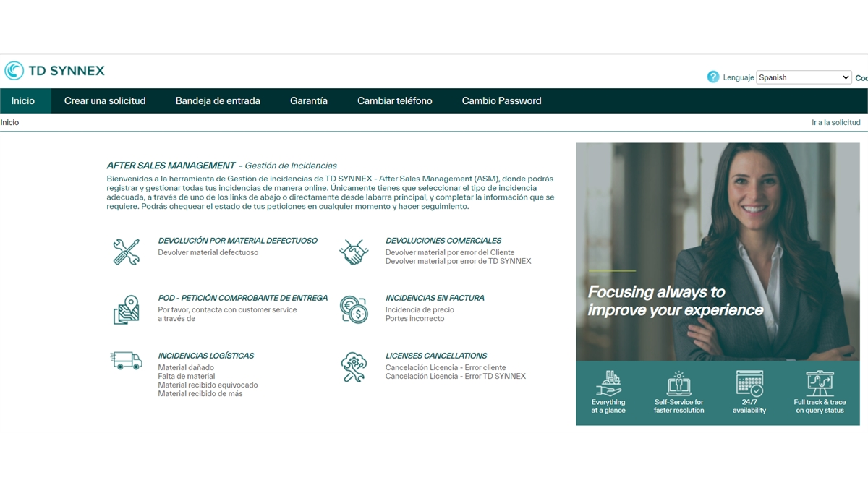Open the Crear una solicitud menu

(x=105, y=100)
